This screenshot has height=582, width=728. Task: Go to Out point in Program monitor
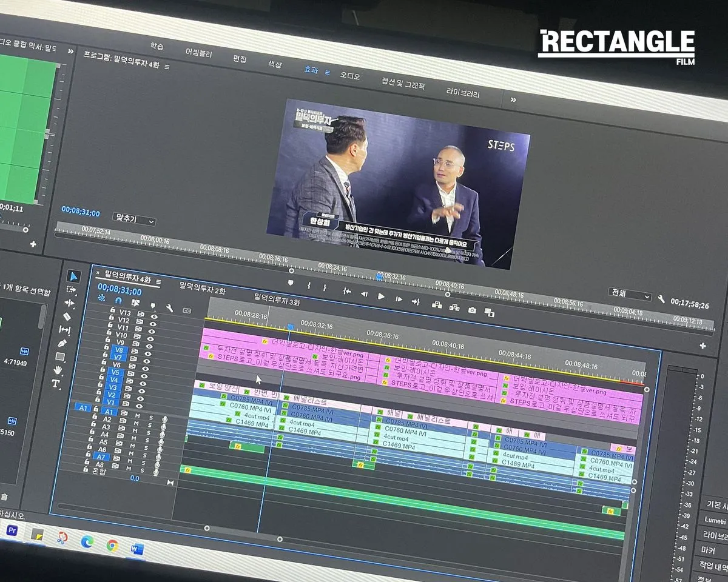coord(416,301)
